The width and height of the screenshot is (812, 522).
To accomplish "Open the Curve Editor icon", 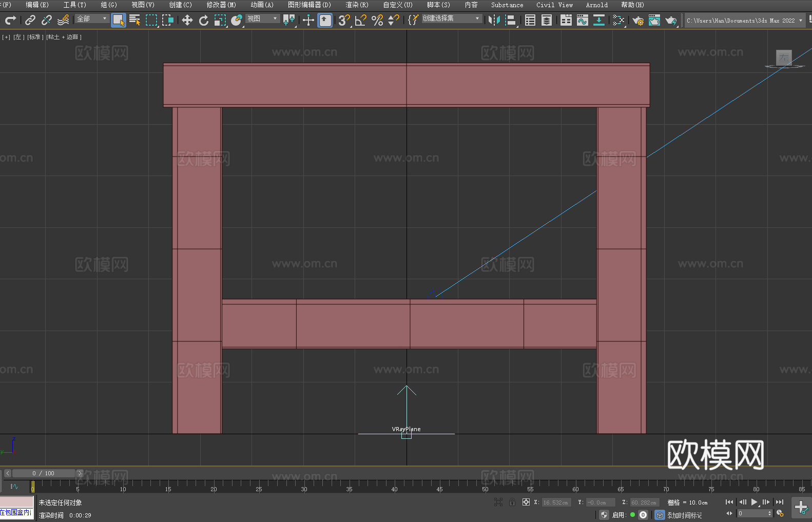I will point(583,20).
